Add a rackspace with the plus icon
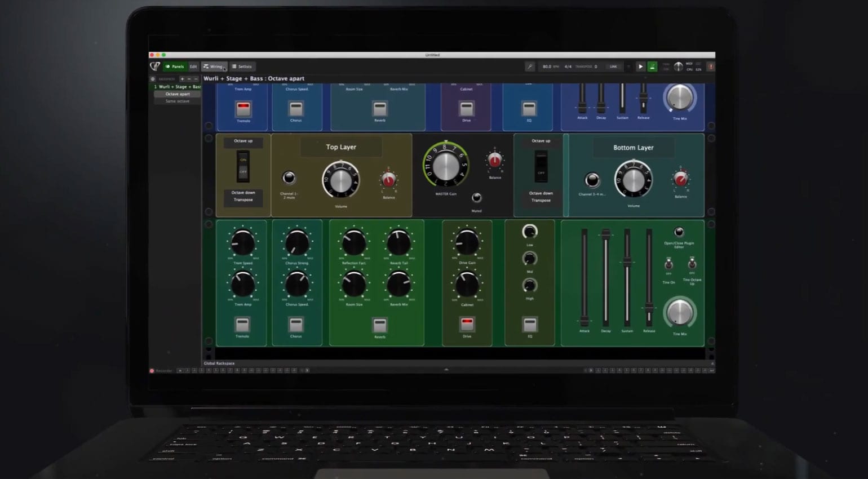The height and width of the screenshot is (479, 868). pyautogui.click(x=182, y=79)
